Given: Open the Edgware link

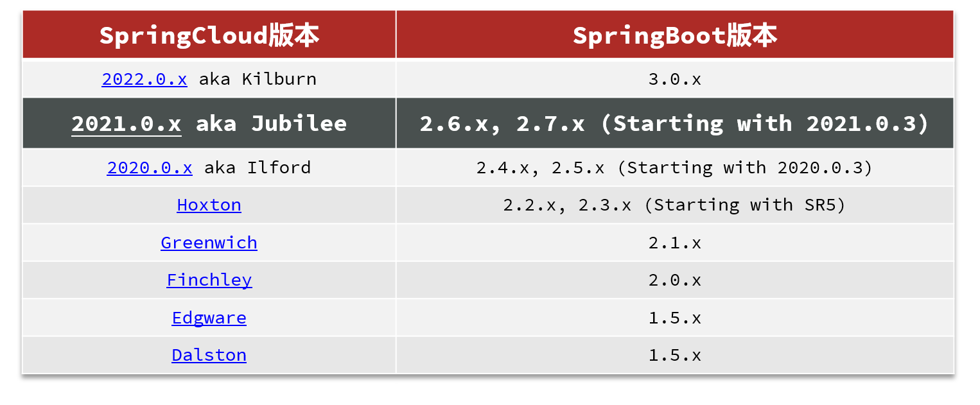Looking at the screenshot, I should pos(209,318).
